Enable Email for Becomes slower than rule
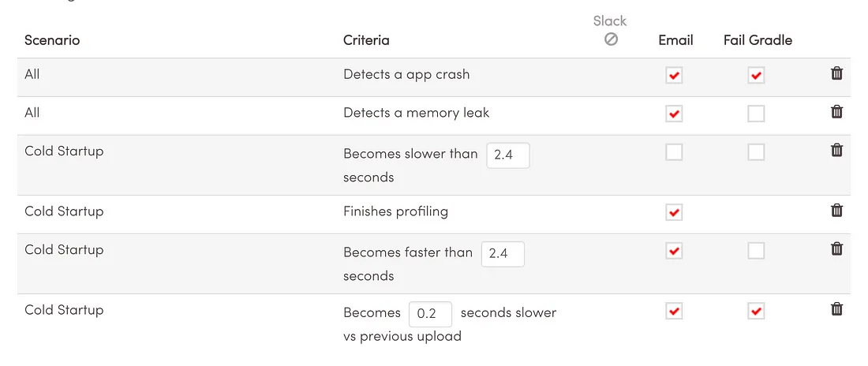This screenshot has width=868, height=366. [674, 151]
